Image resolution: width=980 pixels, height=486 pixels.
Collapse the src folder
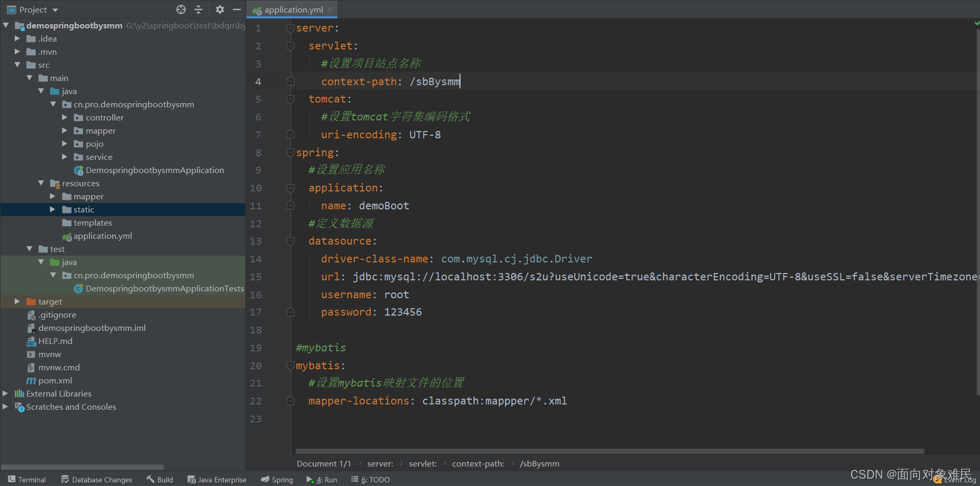pyautogui.click(x=17, y=64)
